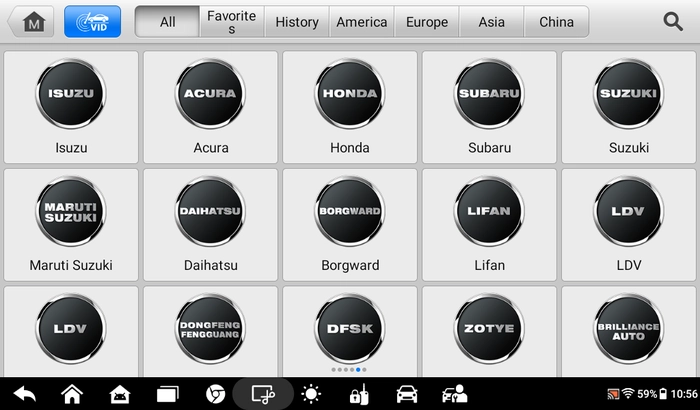Tap the Subaru text label
The image size is (700, 410).
[489, 148]
